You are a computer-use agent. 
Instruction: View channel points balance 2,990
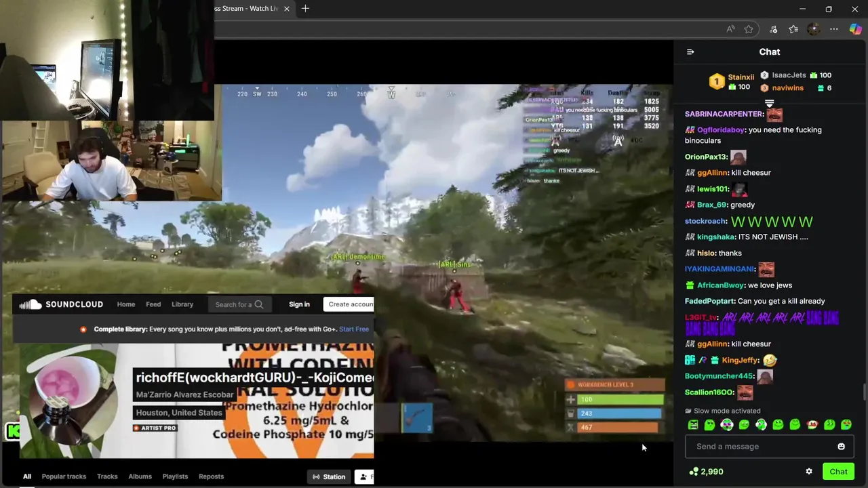(706, 472)
